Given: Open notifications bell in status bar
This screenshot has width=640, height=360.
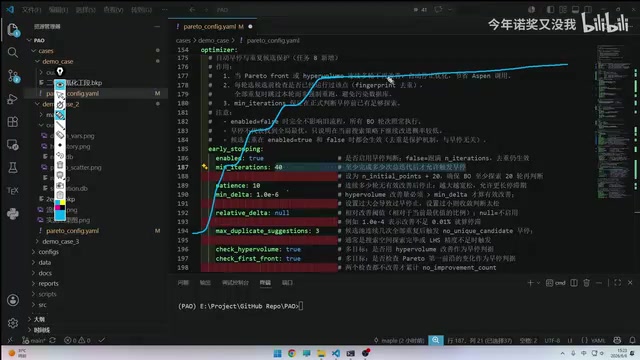Looking at the screenshot, I should 632,340.
